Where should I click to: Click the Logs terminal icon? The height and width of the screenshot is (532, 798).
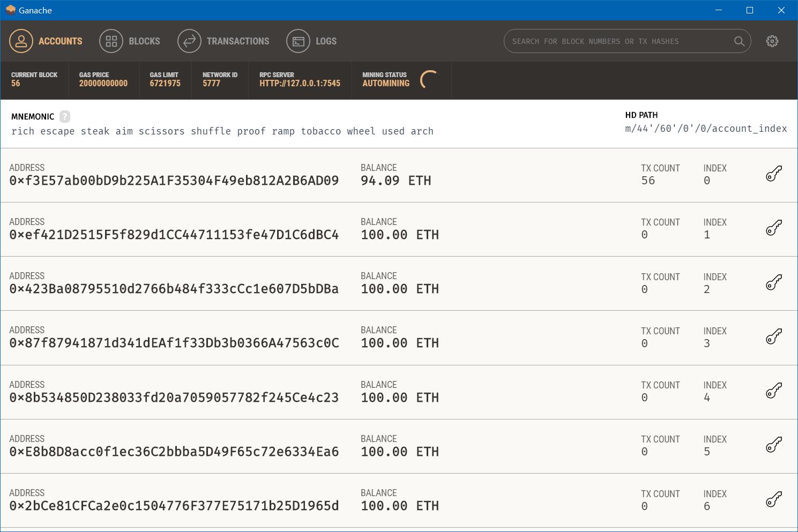tap(299, 41)
